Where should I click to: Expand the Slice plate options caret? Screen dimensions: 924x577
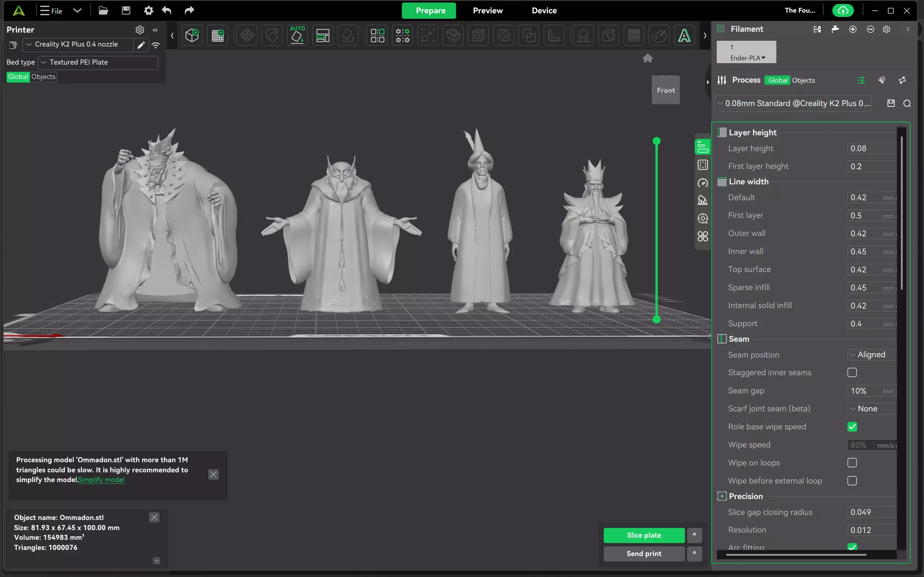point(694,535)
